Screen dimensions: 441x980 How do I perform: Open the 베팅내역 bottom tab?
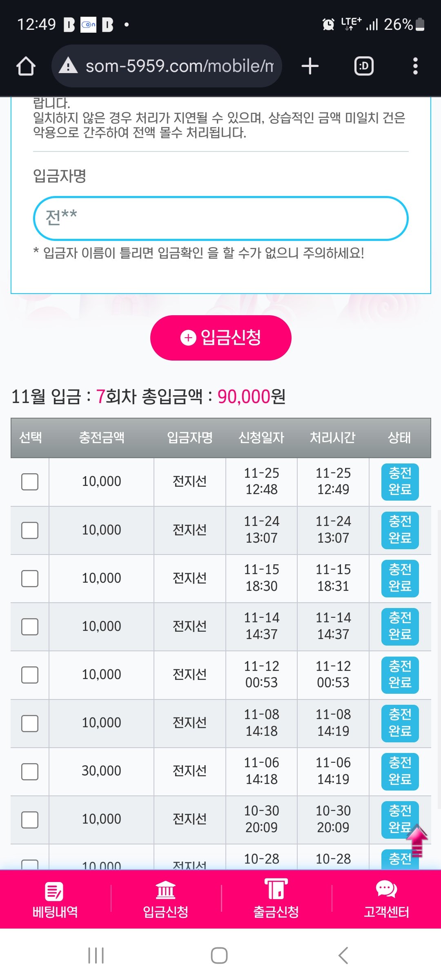pyautogui.click(x=55, y=899)
